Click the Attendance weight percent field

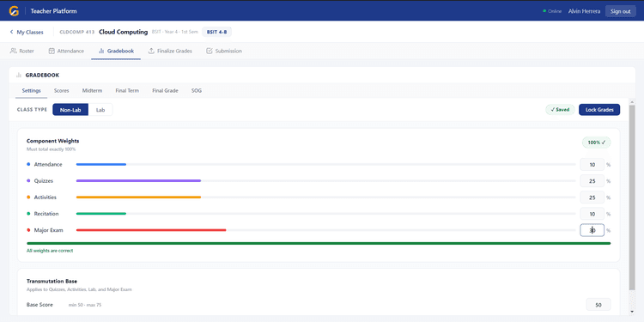click(592, 164)
